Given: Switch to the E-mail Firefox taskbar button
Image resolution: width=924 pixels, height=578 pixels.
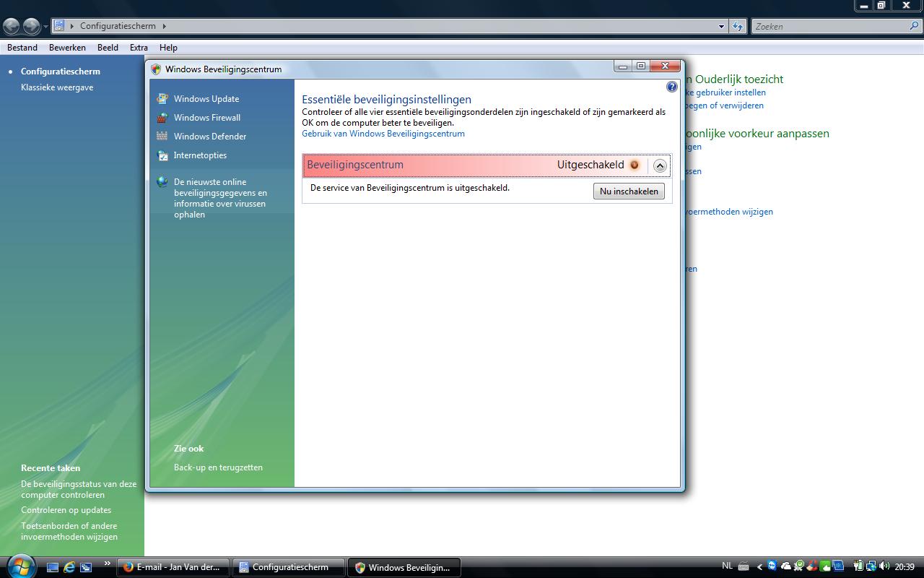Looking at the screenshot, I should tap(173, 567).
